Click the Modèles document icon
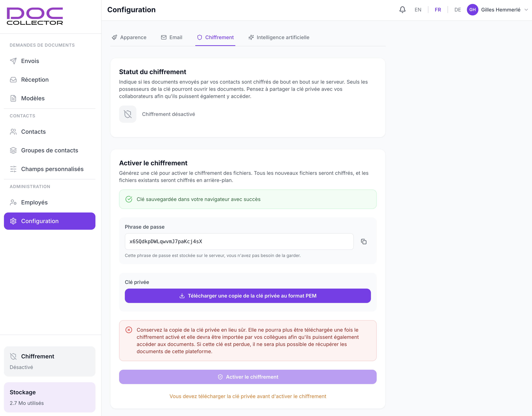 (13, 98)
